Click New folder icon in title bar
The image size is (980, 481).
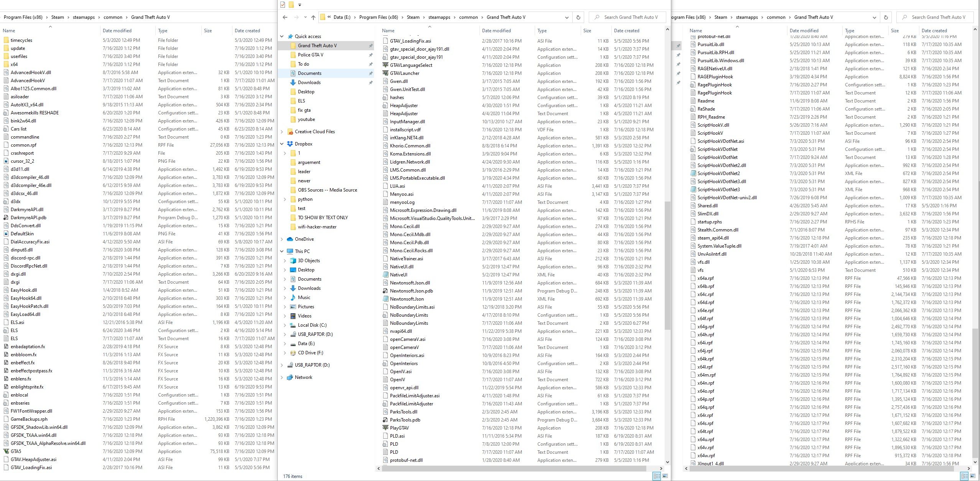(x=291, y=5)
